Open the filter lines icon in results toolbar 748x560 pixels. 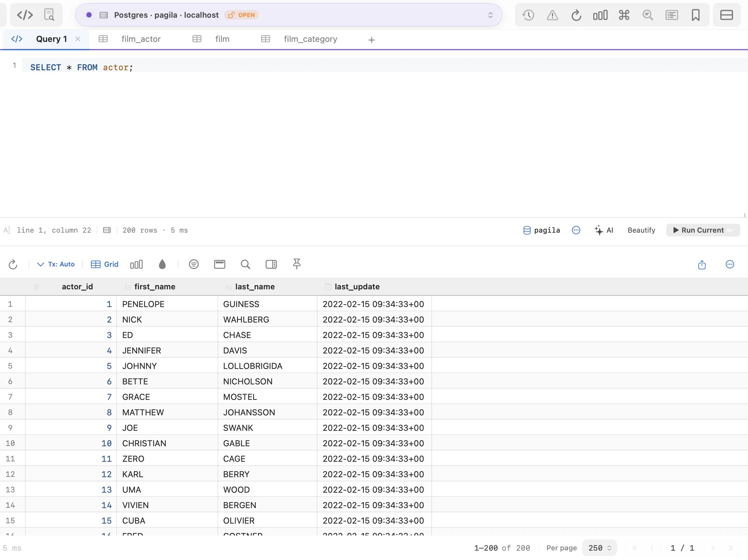click(194, 264)
